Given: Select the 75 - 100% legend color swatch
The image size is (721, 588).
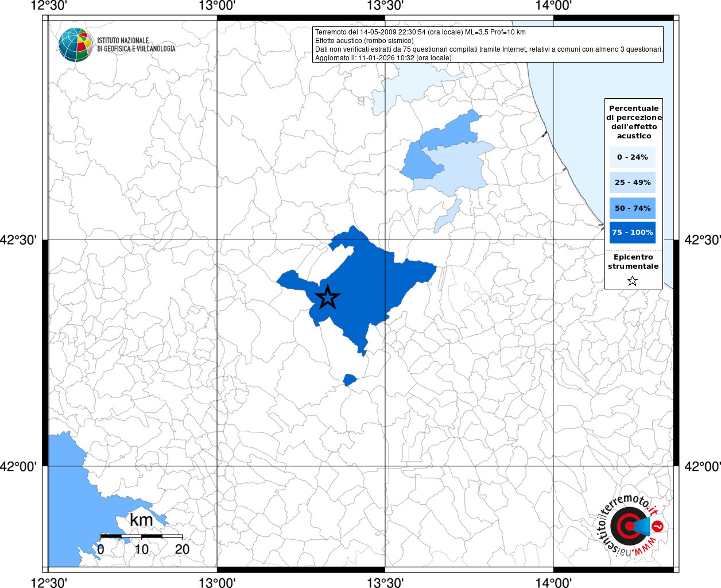Looking at the screenshot, I should [633, 233].
